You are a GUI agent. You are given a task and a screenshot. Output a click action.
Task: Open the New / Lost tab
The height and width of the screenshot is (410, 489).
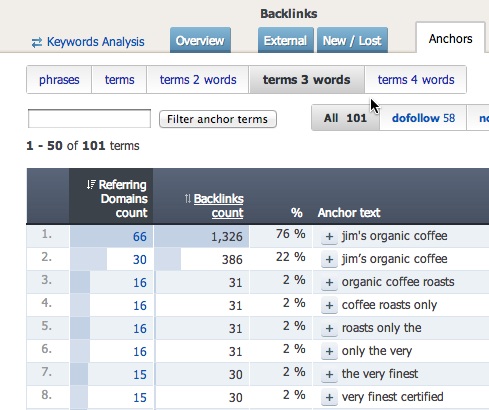(x=352, y=40)
